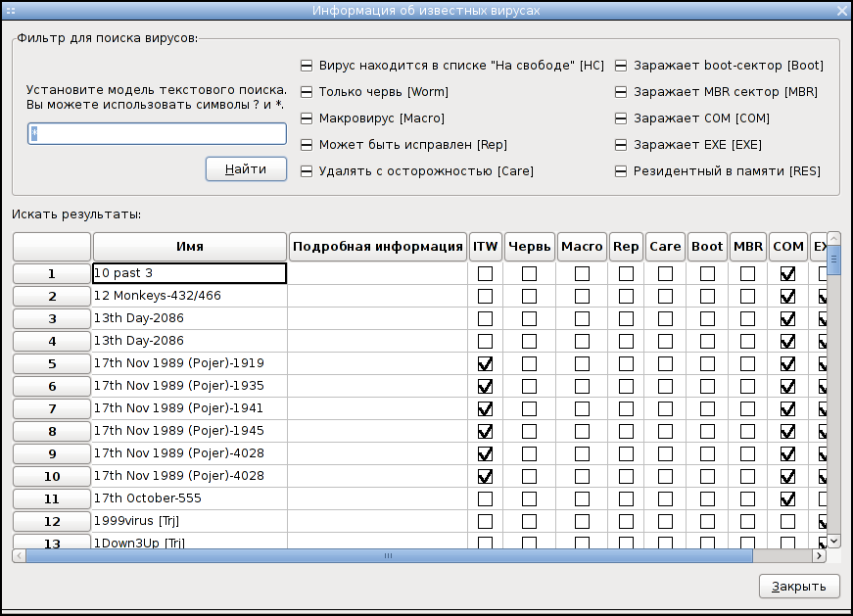Click the Червь column header

pos(529,247)
